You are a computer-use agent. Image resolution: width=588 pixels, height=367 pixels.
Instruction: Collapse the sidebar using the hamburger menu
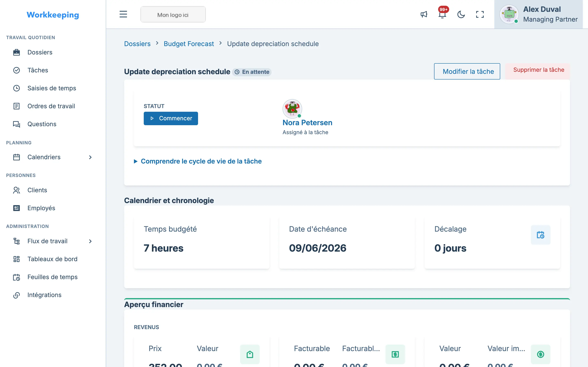(123, 14)
